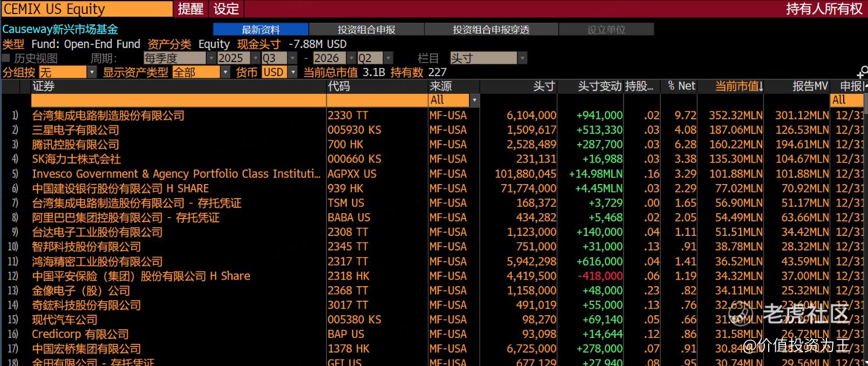Click the 代码 filter input field
This screenshot has width=868, height=366.
[x=377, y=100]
